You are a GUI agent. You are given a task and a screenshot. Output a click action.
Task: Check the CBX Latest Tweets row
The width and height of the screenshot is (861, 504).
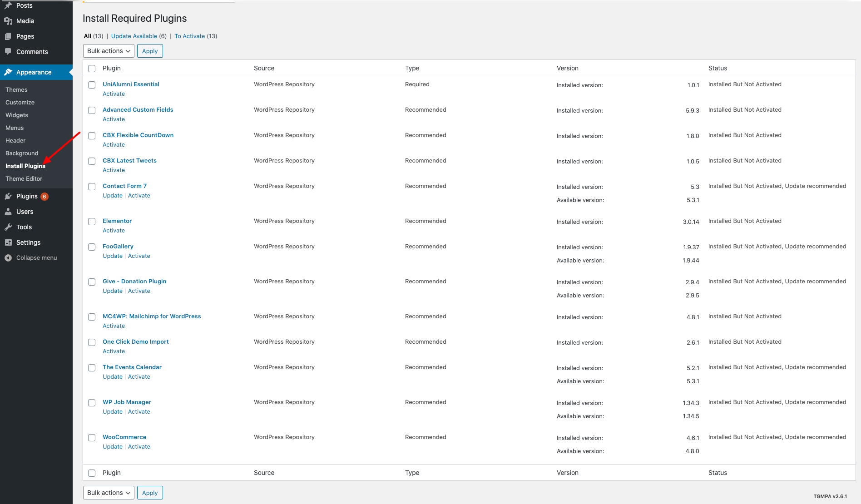pos(92,161)
